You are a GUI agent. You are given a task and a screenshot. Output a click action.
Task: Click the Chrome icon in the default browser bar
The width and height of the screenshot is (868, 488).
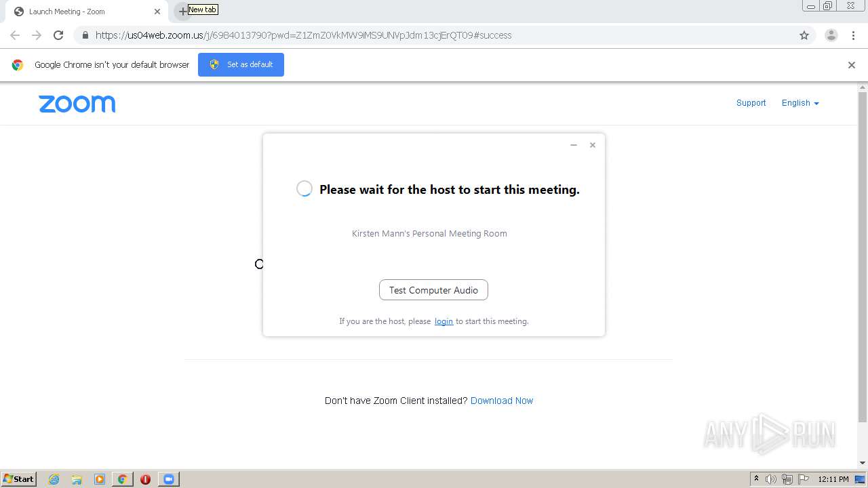[x=18, y=65]
